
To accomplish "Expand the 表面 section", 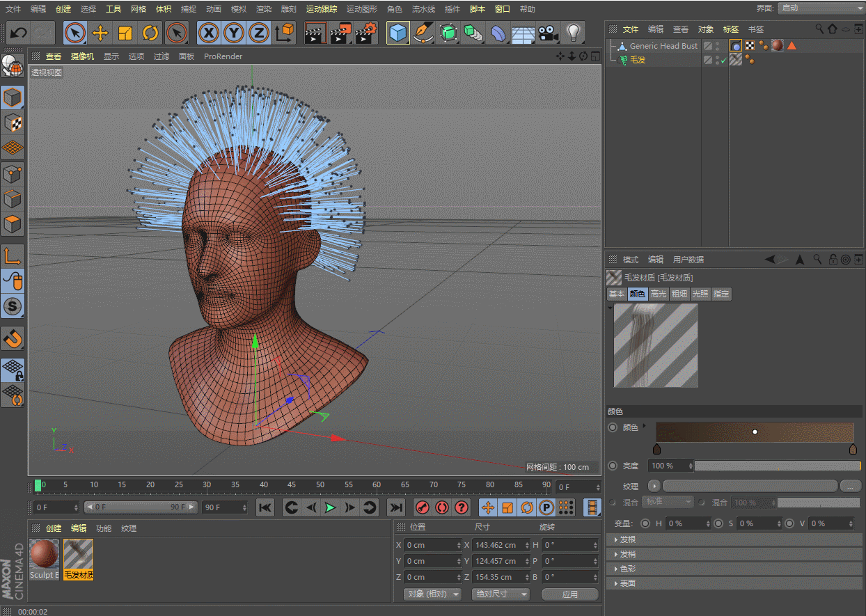I will (x=734, y=583).
